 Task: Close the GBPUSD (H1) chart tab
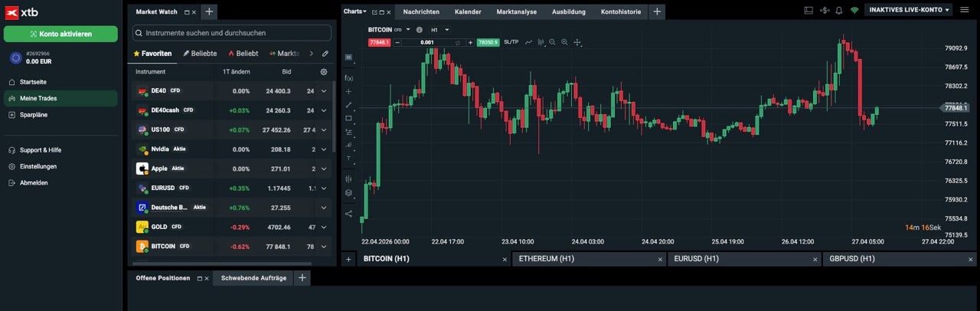(x=972, y=260)
